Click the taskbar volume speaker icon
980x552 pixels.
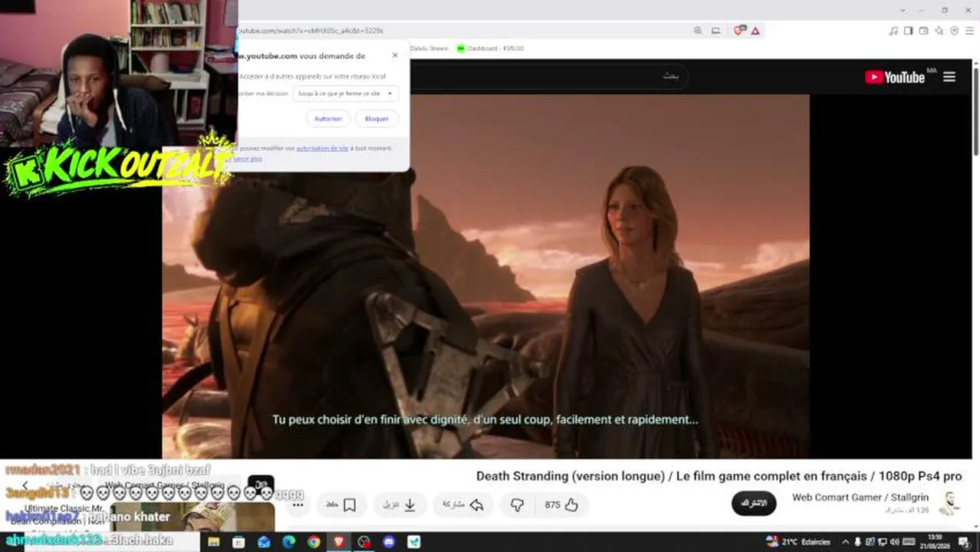(x=894, y=542)
